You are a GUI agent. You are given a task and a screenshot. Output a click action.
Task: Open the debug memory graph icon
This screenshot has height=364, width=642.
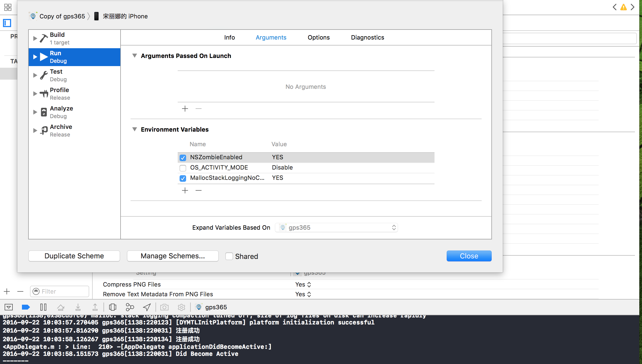click(x=130, y=307)
